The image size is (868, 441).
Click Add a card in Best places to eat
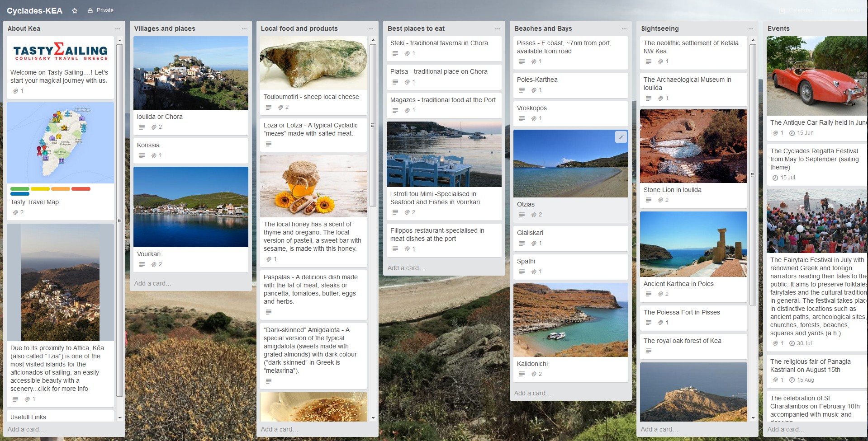[x=406, y=268]
